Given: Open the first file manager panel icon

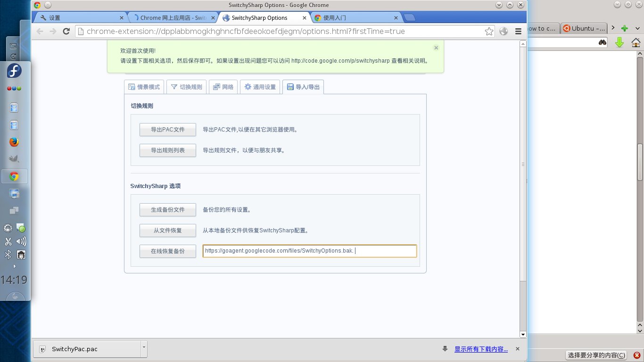Looking at the screenshot, I should point(14,108).
